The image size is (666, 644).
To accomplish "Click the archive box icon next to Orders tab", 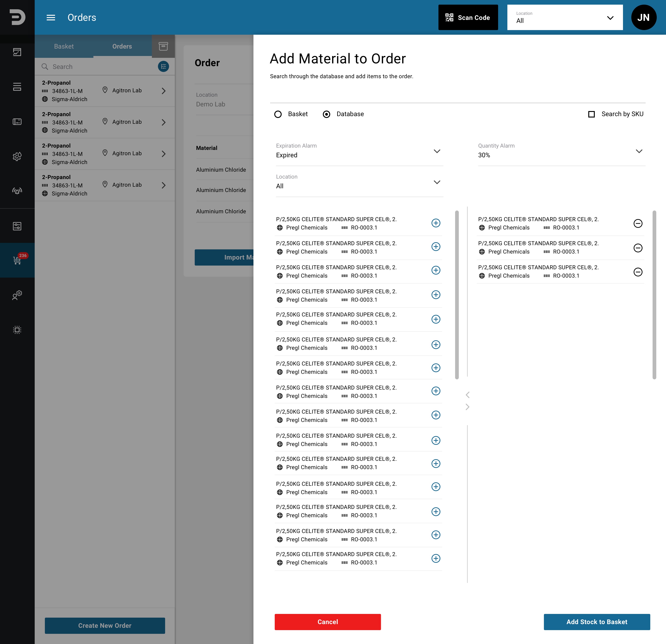I will coord(163,46).
